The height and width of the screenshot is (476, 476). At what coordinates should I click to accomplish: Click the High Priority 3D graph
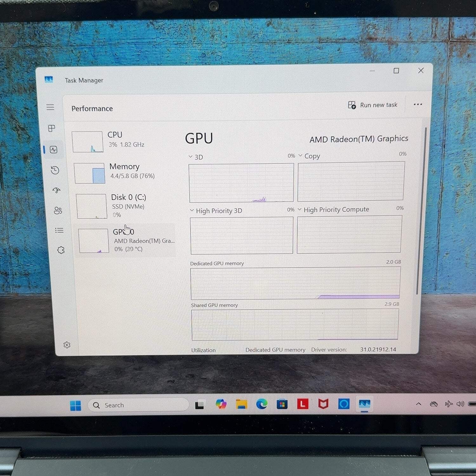241,235
